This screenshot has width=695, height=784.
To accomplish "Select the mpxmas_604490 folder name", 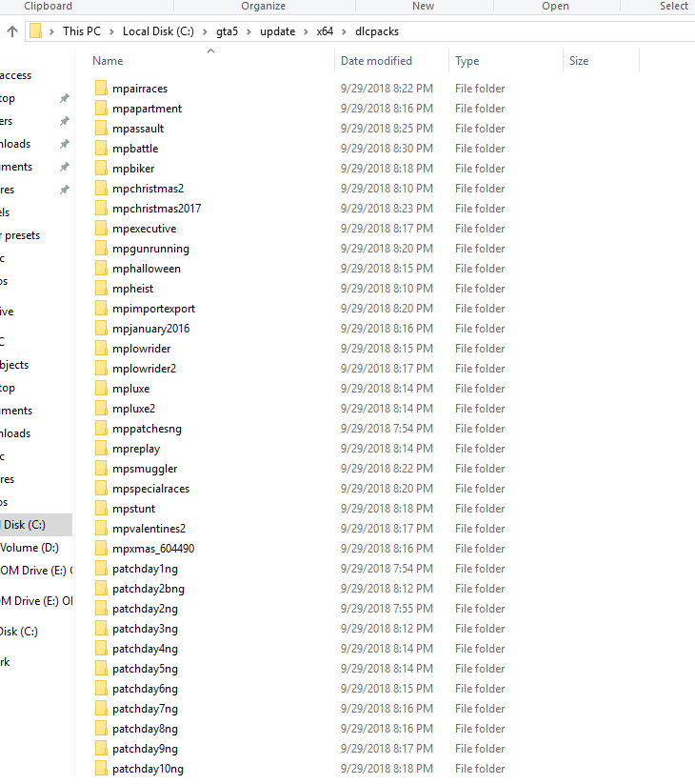I will [153, 549].
